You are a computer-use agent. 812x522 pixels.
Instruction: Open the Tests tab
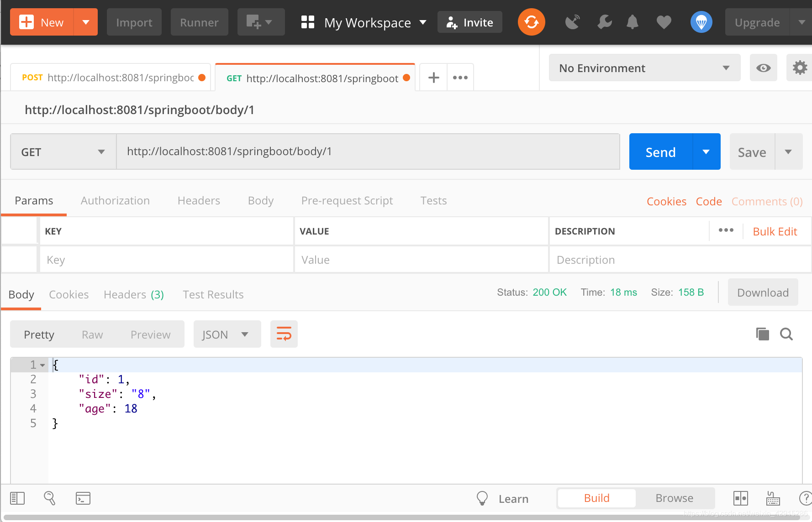(433, 201)
